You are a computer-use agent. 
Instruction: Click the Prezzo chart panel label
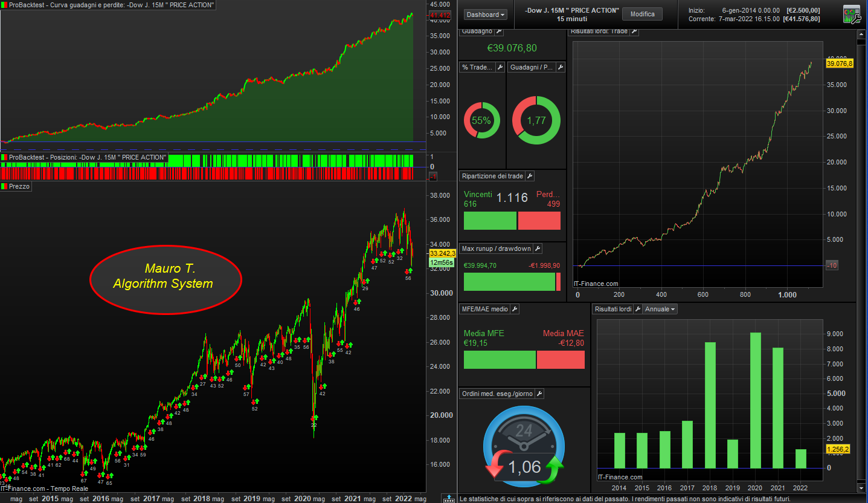point(20,186)
